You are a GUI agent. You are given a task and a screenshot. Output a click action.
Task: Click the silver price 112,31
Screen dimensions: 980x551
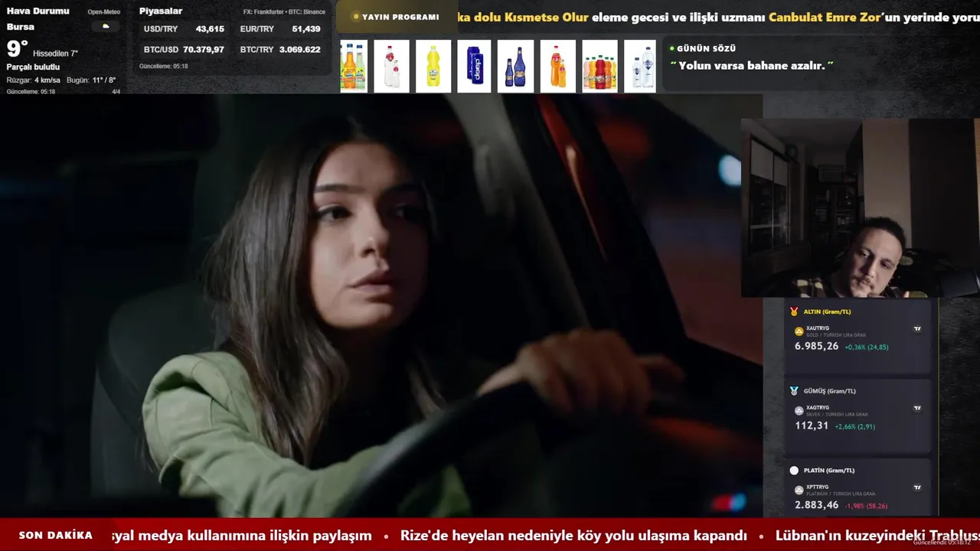[812, 425]
